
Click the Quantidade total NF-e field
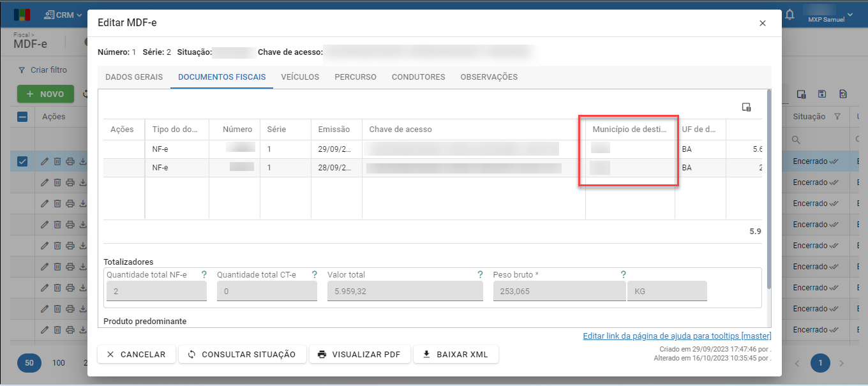coord(156,291)
